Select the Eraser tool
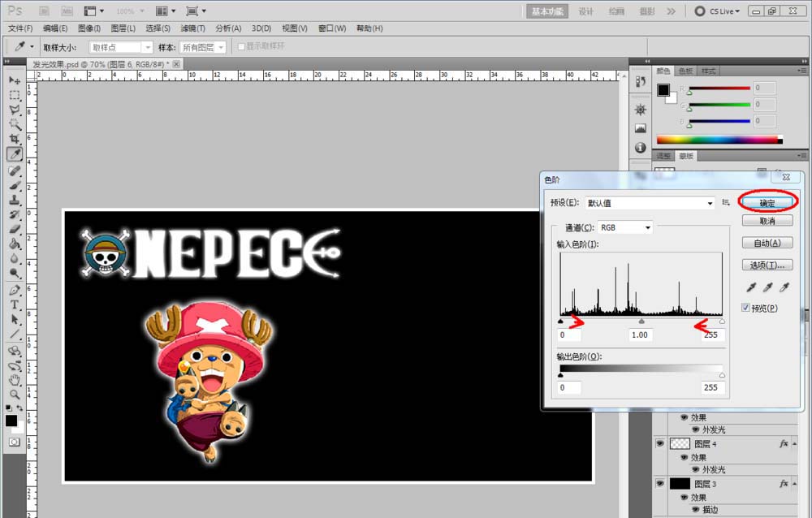The width and height of the screenshot is (812, 518). point(15,229)
